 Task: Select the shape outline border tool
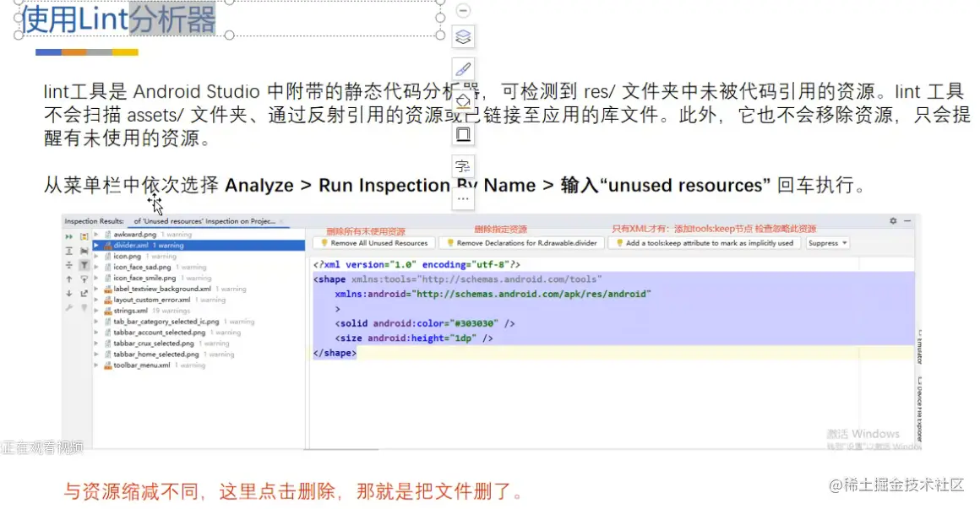[x=463, y=134]
